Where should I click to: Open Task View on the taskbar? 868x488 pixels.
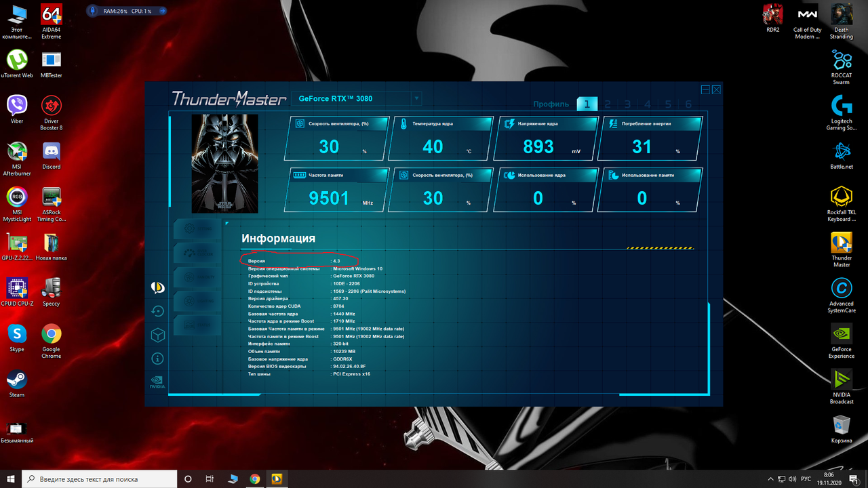(x=210, y=479)
